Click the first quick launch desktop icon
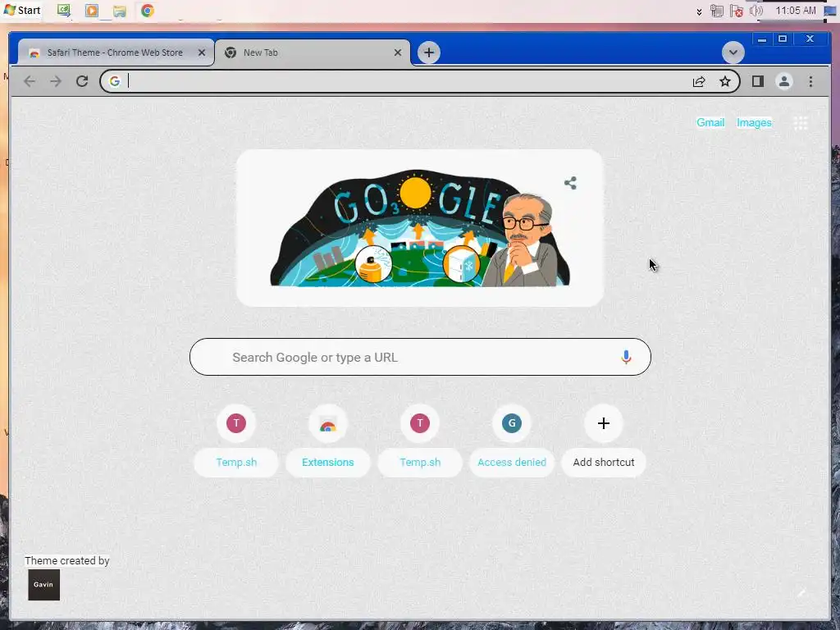 tap(64, 11)
